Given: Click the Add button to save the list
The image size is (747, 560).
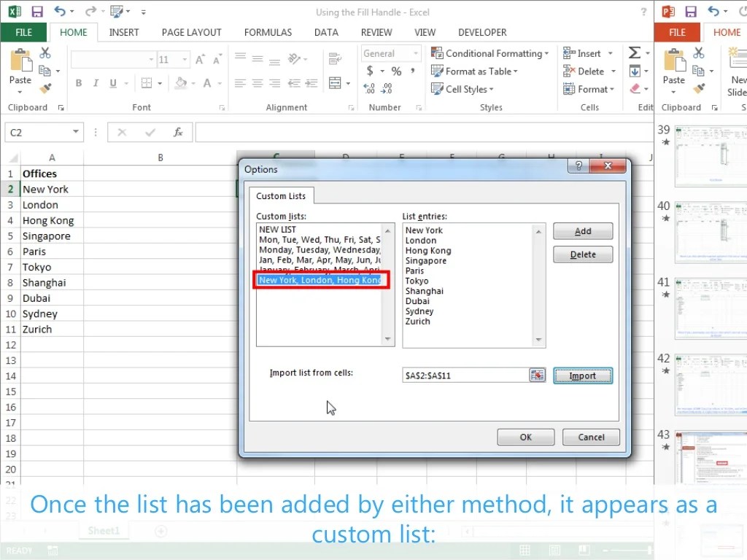Looking at the screenshot, I should (582, 230).
